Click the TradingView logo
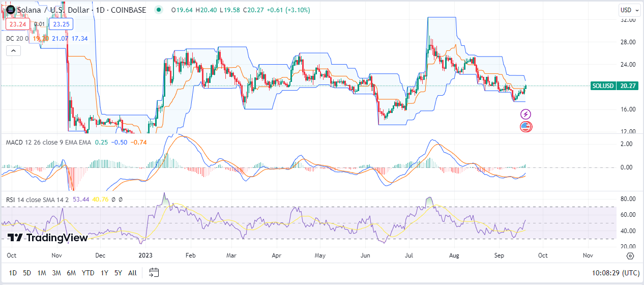Viewport: 644px width, 285px height. pyautogui.click(x=48, y=238)
